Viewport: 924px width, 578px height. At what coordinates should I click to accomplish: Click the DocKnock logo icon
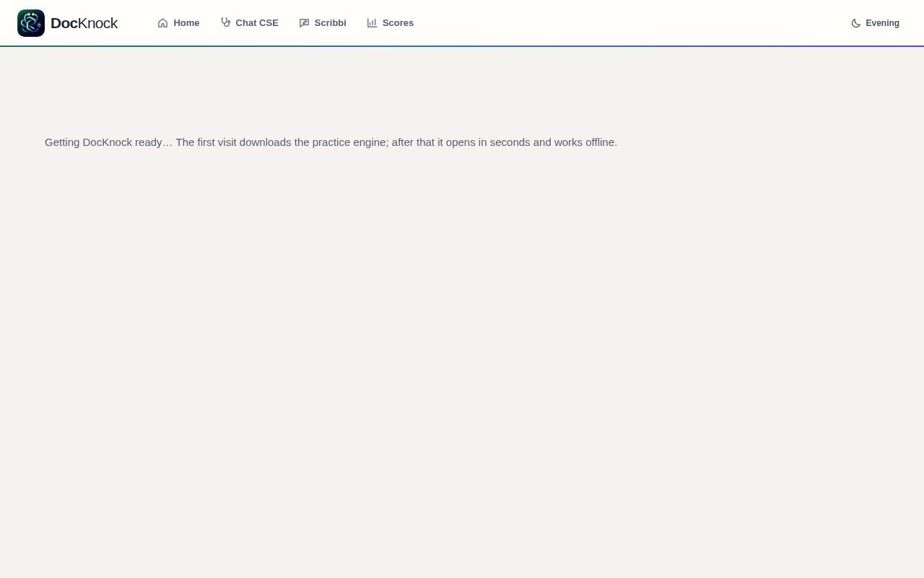[31, 23]
